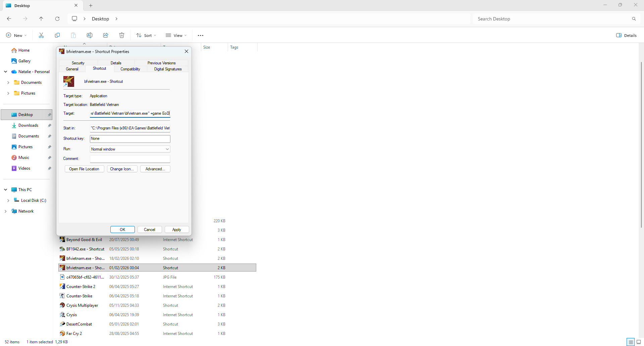Image resolution: width=644 pixels, height=346 pixels.
Task: Open the Sort dropdown menu
Action: point(146,35)
